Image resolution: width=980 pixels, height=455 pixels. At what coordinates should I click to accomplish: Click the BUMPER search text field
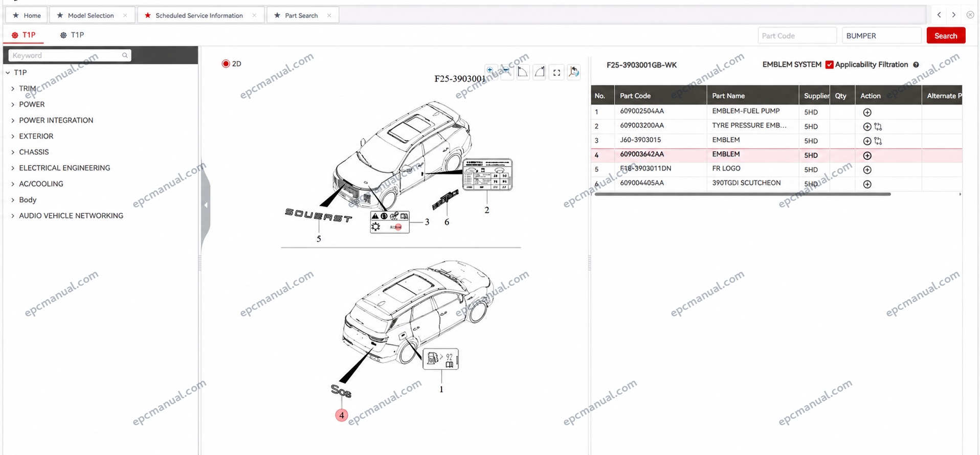click(x=881, y=35)
